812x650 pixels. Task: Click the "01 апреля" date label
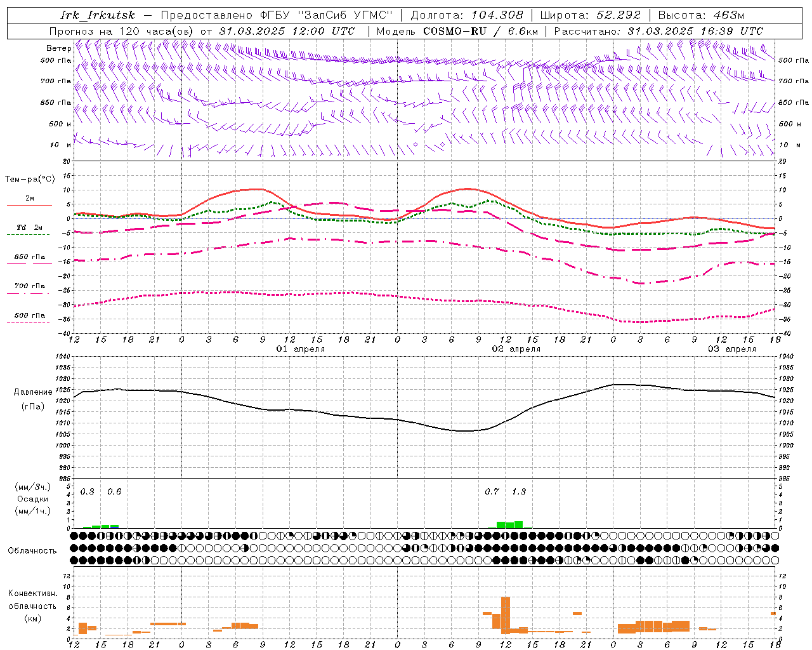[301, 349]
